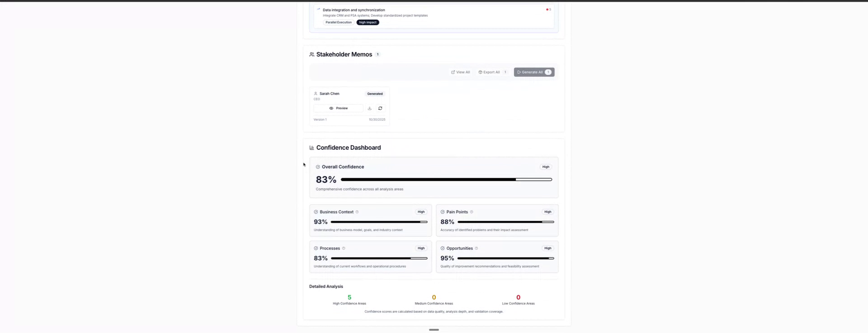The height and width of the screenshot is (333, 868).
Task: Open the info tooltip next to Business Context
Action: tap(357, 212)
